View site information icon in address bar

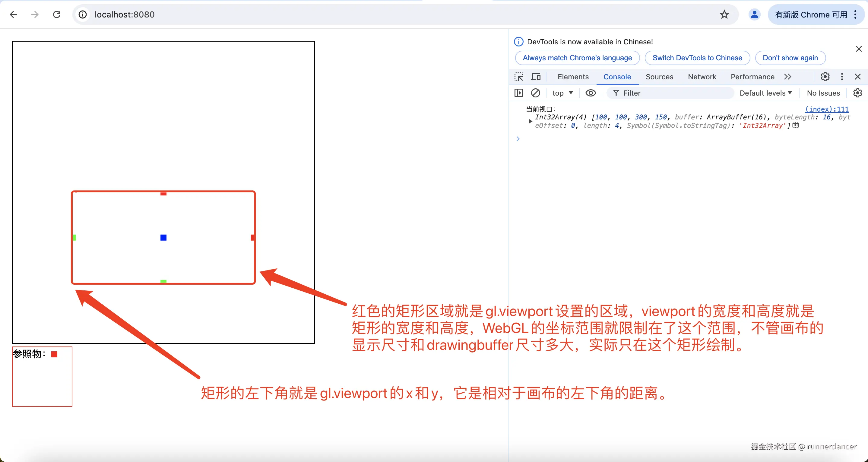tap(83, 14)
